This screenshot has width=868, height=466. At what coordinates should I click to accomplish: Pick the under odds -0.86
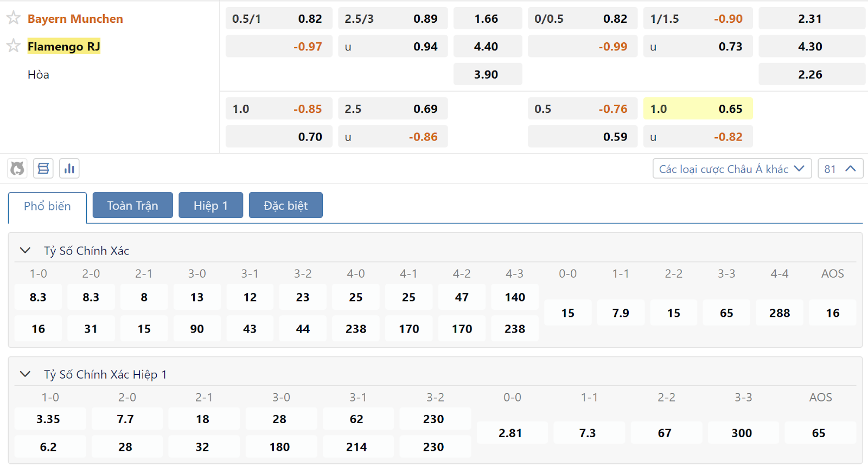[x=393, y=137]
